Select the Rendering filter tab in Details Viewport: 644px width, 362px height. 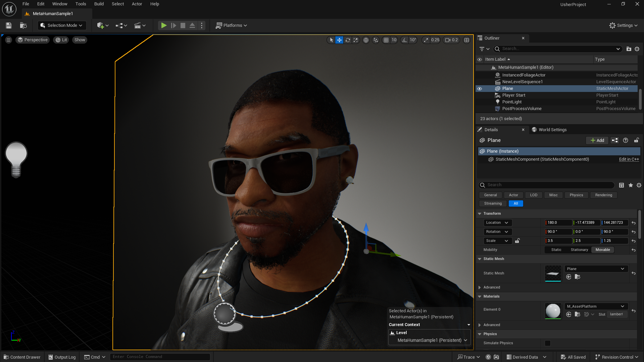(603, 195)
